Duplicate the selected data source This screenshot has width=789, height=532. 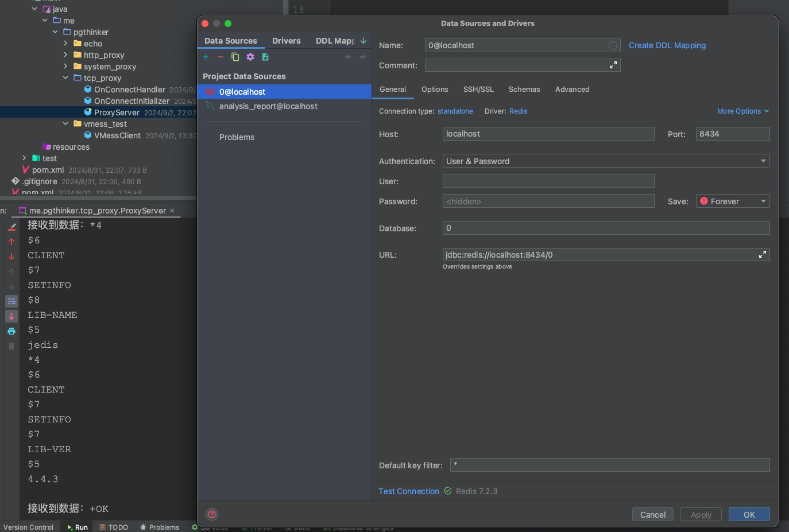[235, 57]
